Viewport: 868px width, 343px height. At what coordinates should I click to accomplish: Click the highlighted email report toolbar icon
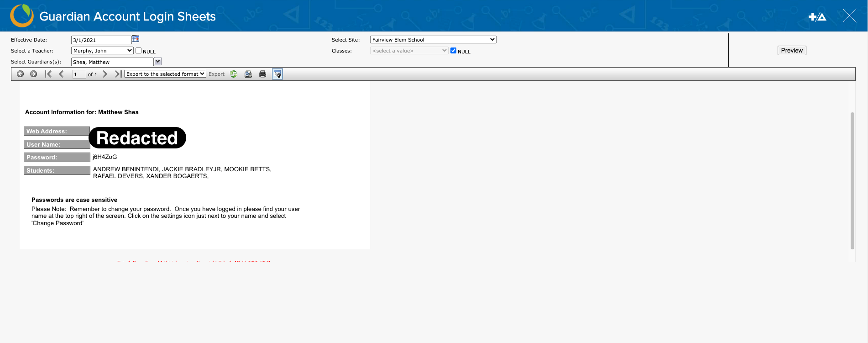[x=277, y=74]
